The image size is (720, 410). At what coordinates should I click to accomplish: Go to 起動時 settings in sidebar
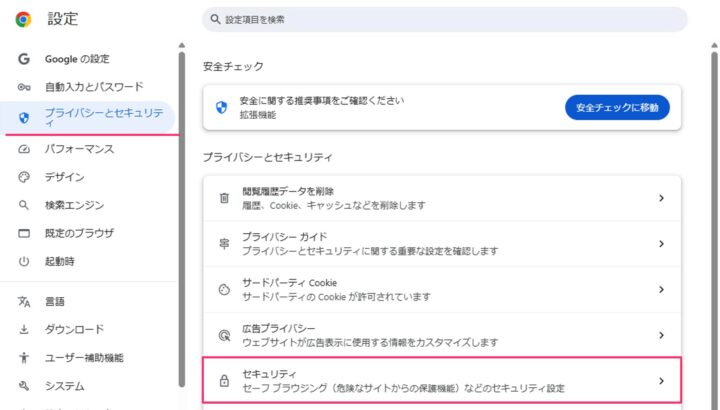(x=62, y=261)
